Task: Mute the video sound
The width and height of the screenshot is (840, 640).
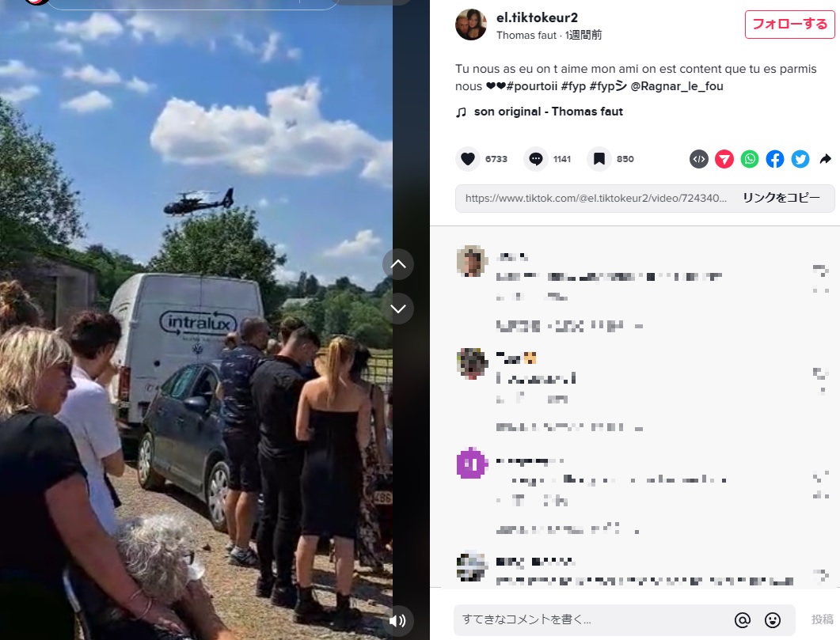Action: pyautogui.click(x=398, y=620)
